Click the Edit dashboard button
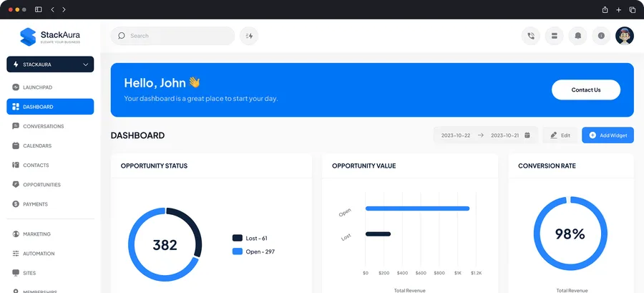This screenshot has width=644, height=293. [x=560, y=135]
